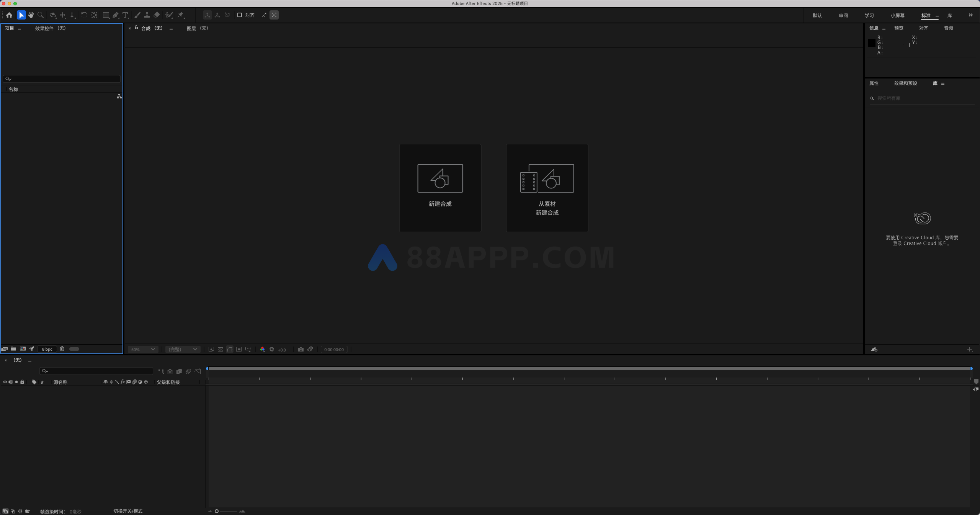Screen dimensions: 980x515
Task: Toggle the viewer lock on 合成 tab
Action: tap(136, 28)
